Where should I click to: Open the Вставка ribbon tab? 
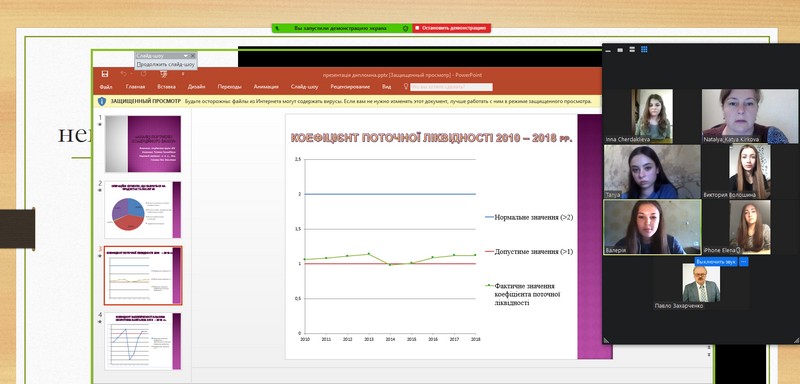(x=166, y=87)
